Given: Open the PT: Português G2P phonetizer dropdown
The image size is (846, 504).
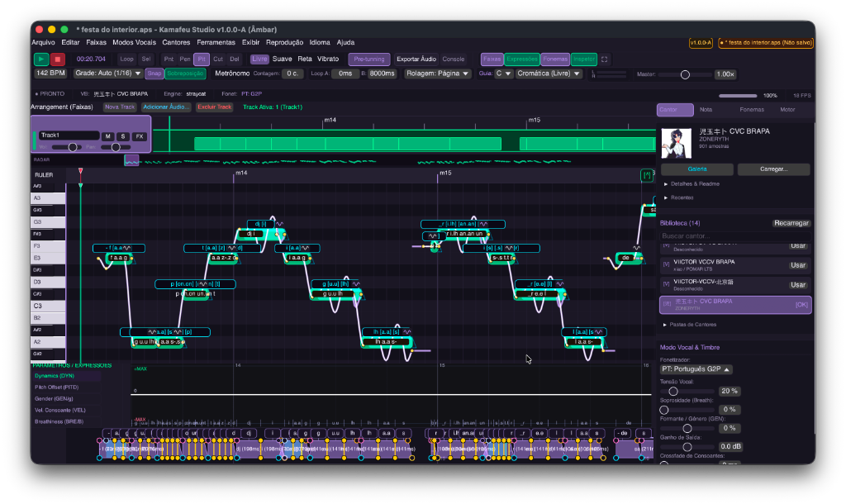Looking at the screenshot, I should (x=696, y=369).
